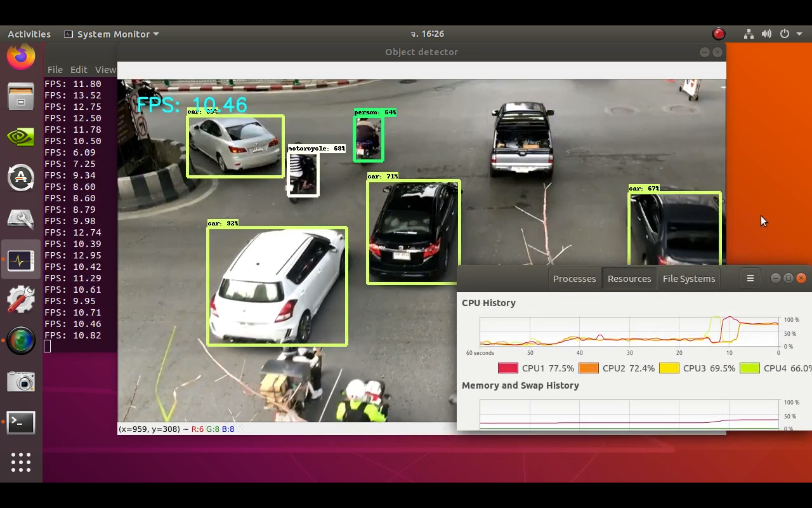812x508 pixels.
Task: Click the drive and wrench utility dock icon
Action: [21, 219]
